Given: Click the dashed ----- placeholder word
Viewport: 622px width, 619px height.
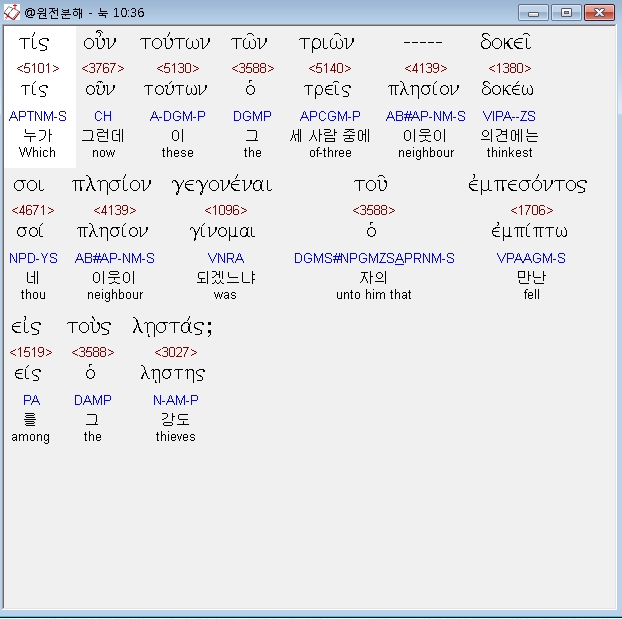Looking at the screenshot, I should click(423, 42).
